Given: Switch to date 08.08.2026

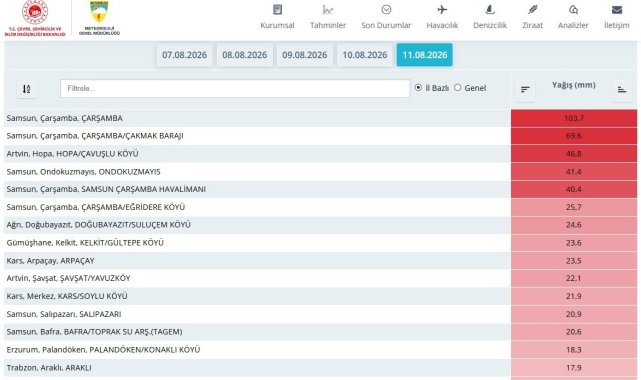Looking at the screenshot, I should point(244,55).
